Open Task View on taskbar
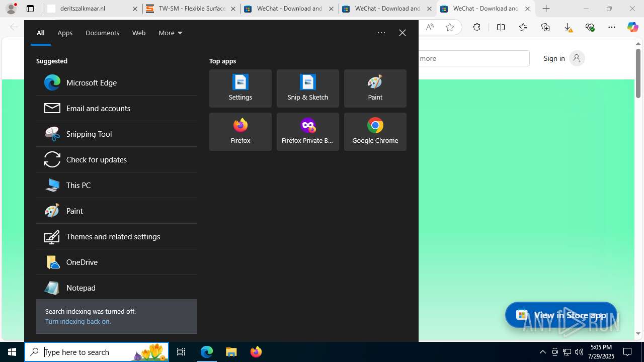This screenshot has height=362, width=644. coord(181,352)
